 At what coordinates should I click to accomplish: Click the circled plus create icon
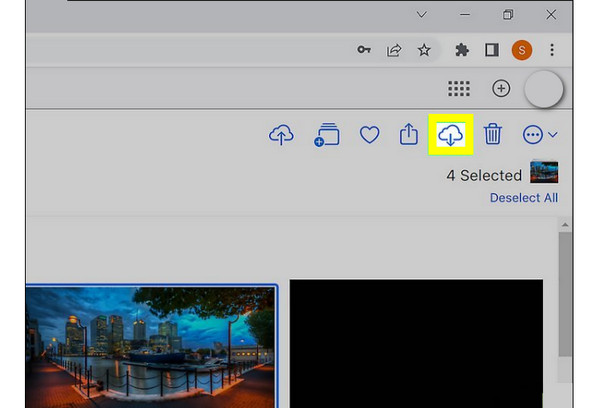pyautogui.click(x=501, y=88)
